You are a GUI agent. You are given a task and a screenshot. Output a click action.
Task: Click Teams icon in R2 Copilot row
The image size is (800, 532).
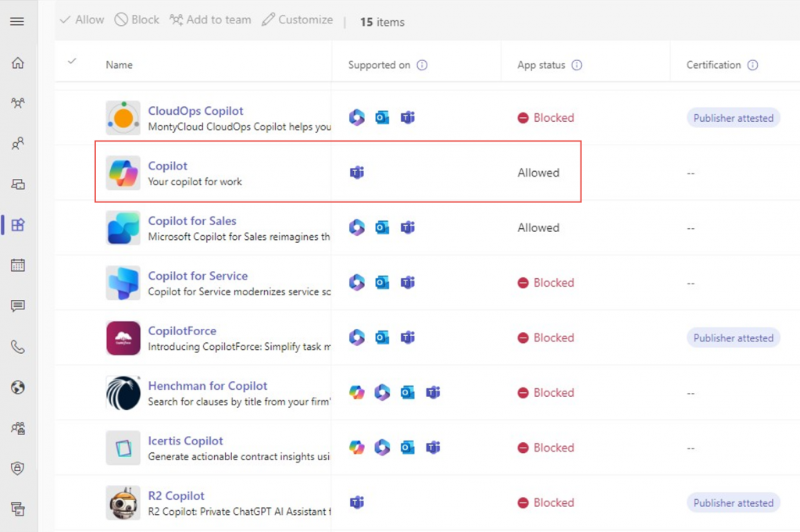click(356, 502)
